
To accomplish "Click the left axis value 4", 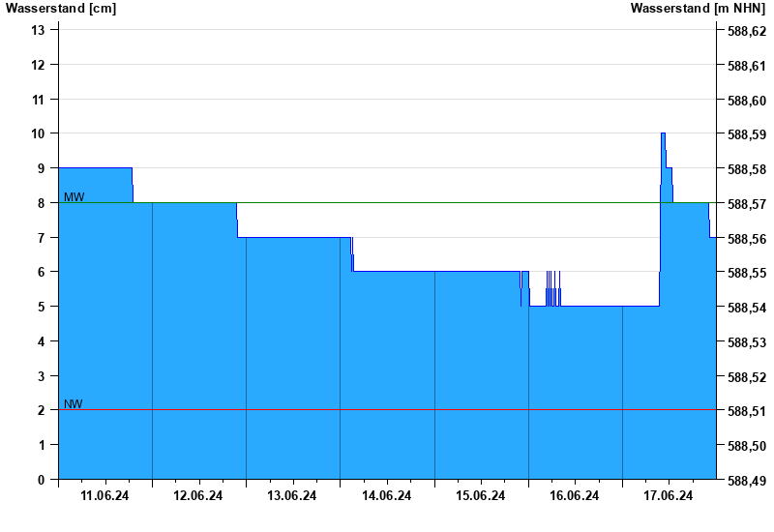I will click(41, 341).
